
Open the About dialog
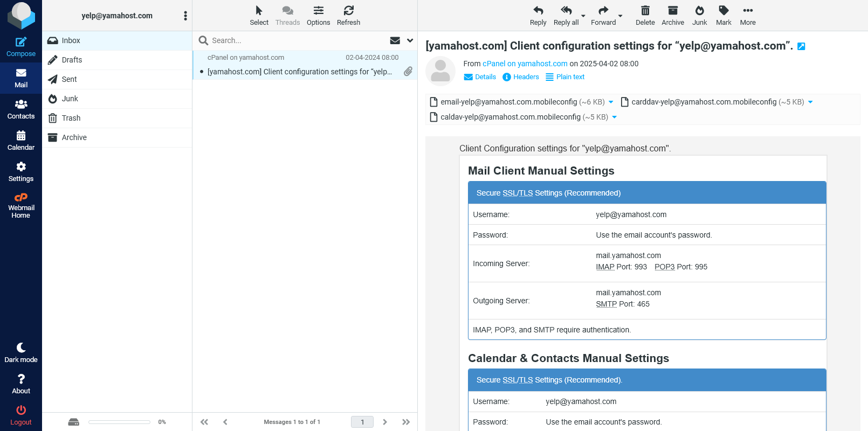pos(21,384)
